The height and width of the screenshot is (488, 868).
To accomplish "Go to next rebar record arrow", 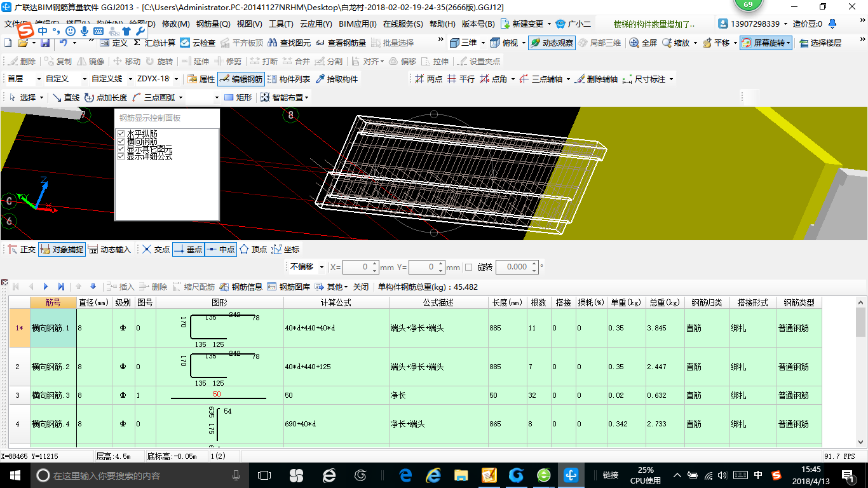I will click(46, 287).
